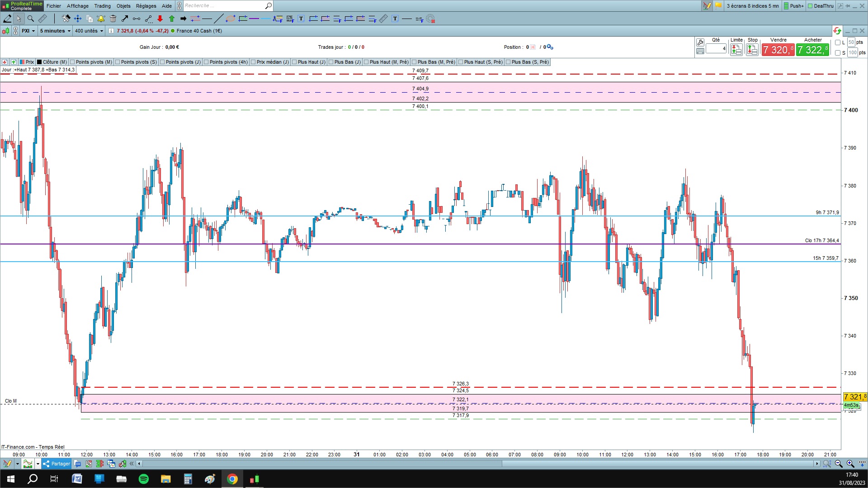Select the magnifier zoom tool
The image size is (868, 488).
click(30, 19)
